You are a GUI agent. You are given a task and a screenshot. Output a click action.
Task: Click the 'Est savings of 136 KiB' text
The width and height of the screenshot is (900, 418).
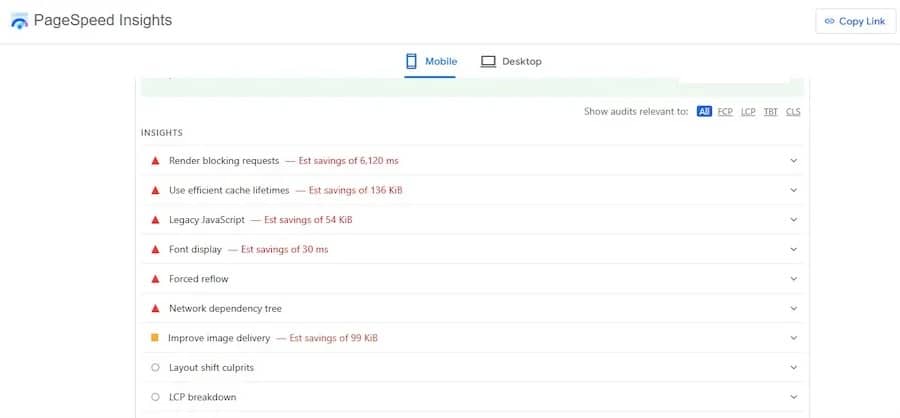[355, 190]
